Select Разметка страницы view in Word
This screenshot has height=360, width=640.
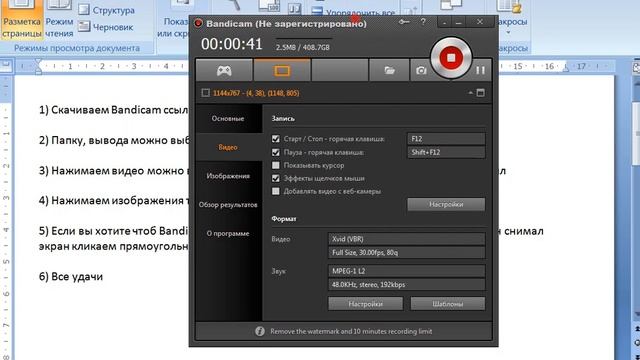tap(22, 20)
